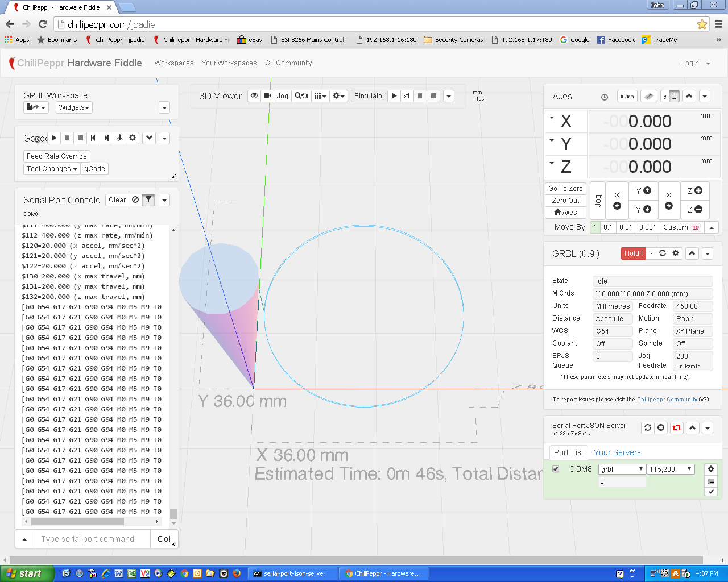
Task: Uncheck the COM8 port checkbox
Action: click(x=556, y=469)
